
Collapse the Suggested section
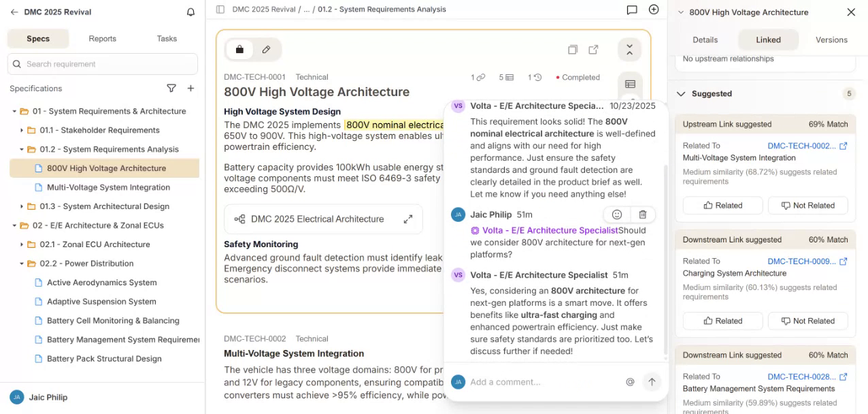681,94
